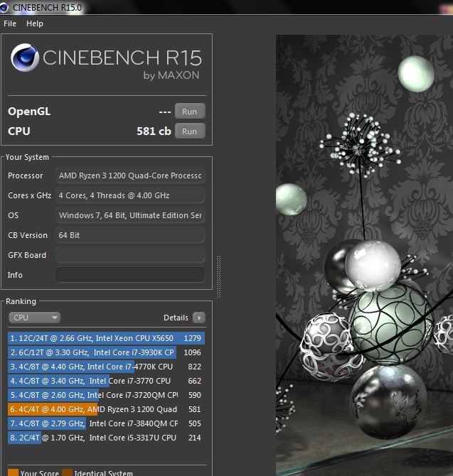Viewport: 453px width, 476px height.
Task: Select the Intel Core i7-4770K ranking row
Action: pos(106,367)
